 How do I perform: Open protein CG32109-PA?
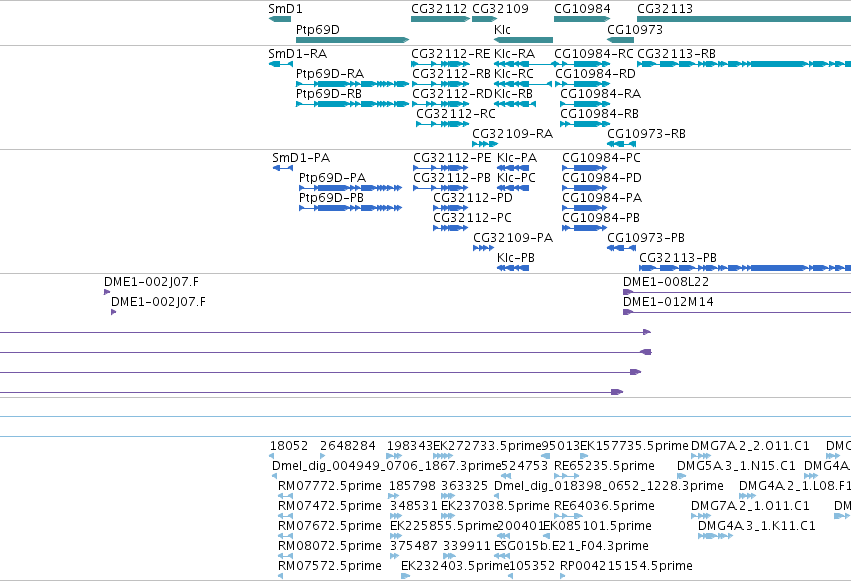pyautogui.click(x=484, y=248)
